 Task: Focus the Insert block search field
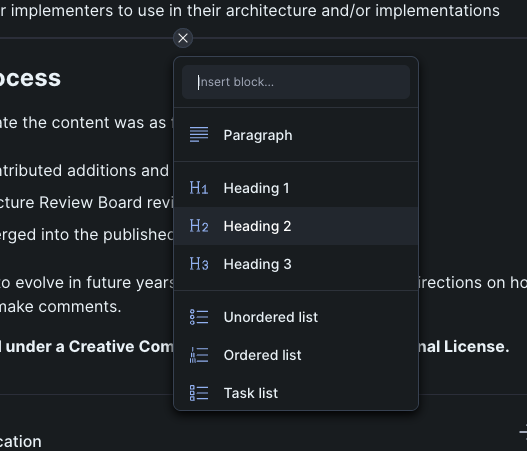[x=296, y=82]
